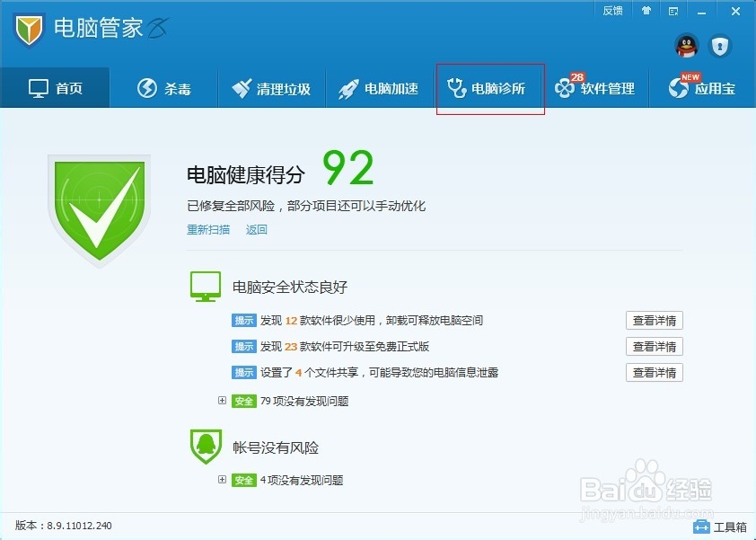
Task: Close the 电脑管家 window
Action: coord(735,11)
